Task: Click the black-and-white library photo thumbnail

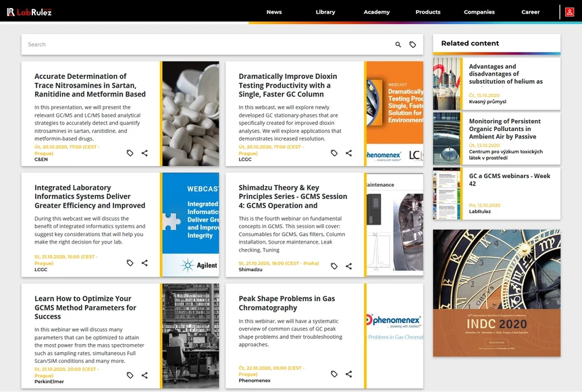Action: (190, 336)
